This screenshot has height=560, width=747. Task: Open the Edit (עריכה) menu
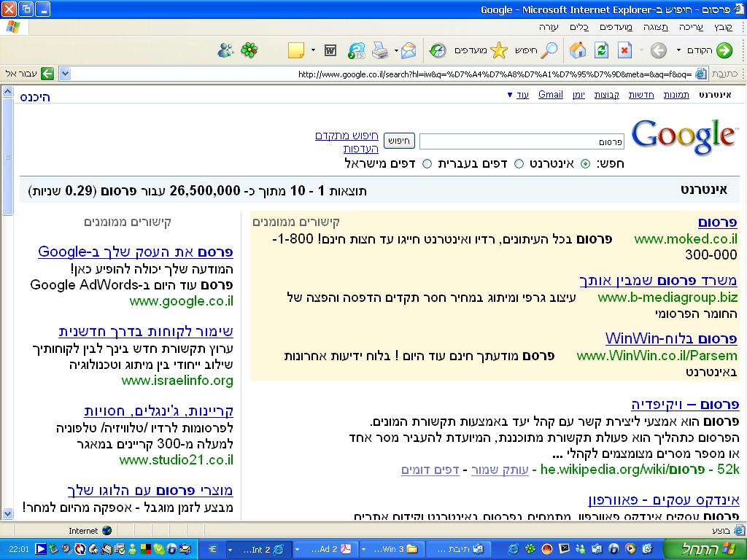point(691,27)
